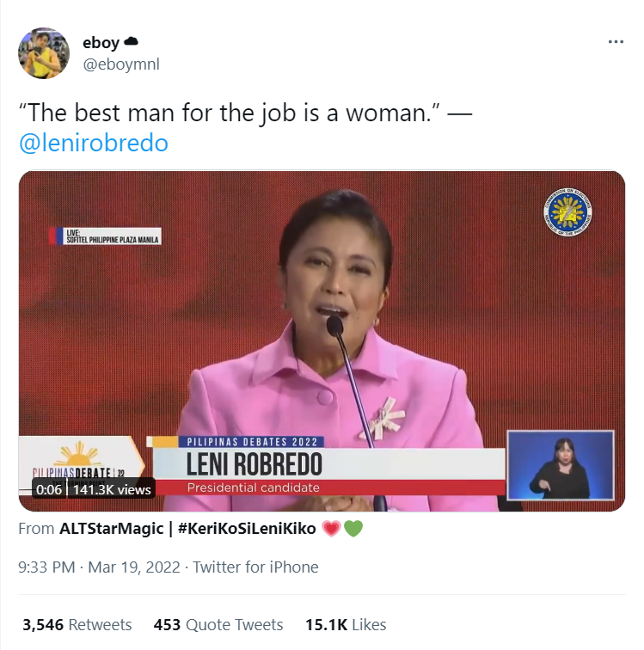
Task: View the 3,546 Retweets list
Action: [77, 625]
